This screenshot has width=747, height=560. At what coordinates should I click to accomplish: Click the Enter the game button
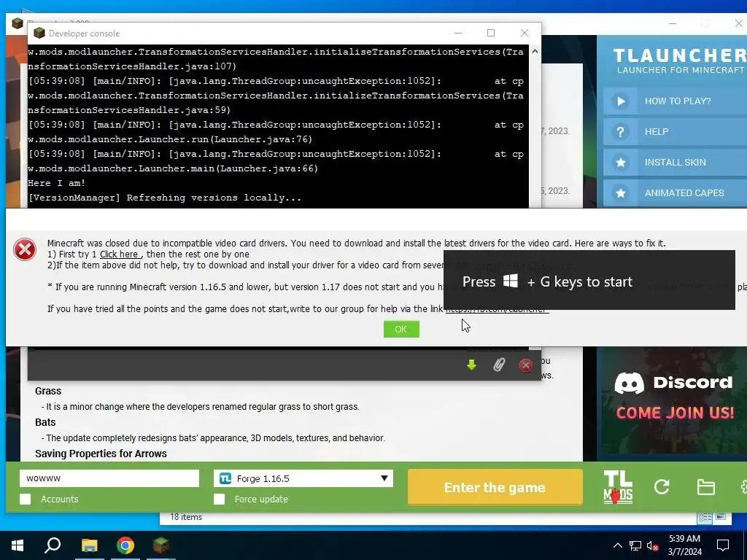[495, 487]
